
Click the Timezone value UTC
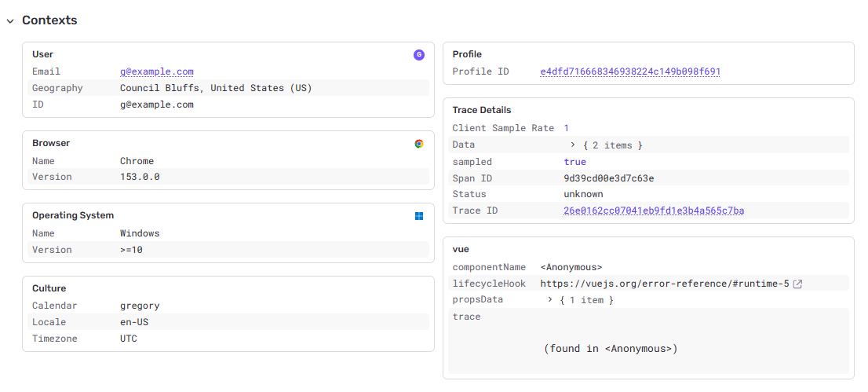tap(129, 339)
